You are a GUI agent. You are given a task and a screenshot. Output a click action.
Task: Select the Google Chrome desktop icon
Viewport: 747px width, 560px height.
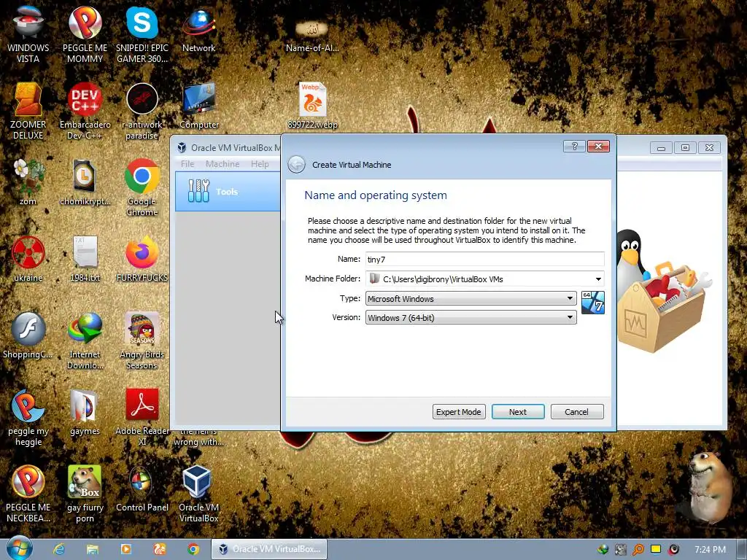click(x=142, y=187)
